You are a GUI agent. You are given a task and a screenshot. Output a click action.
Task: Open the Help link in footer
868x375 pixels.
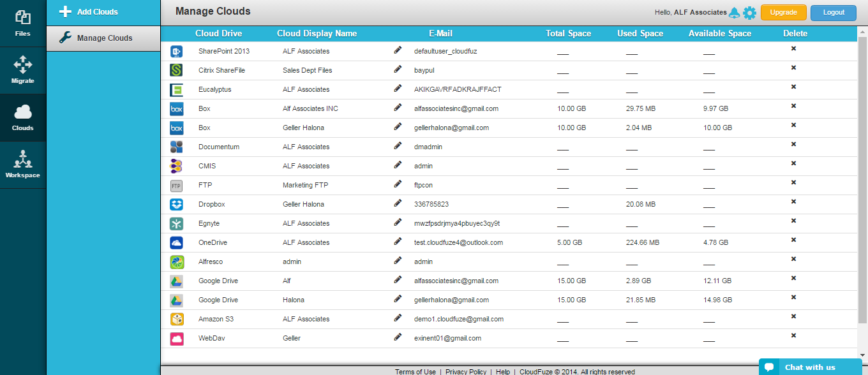[503, 371]
